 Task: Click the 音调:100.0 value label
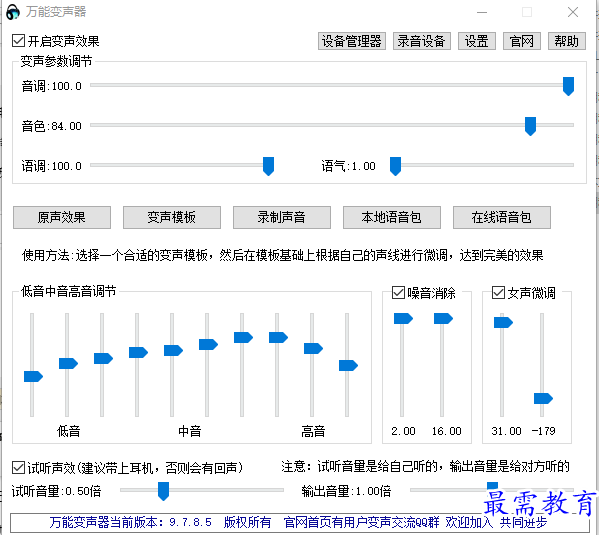point(52,86)
